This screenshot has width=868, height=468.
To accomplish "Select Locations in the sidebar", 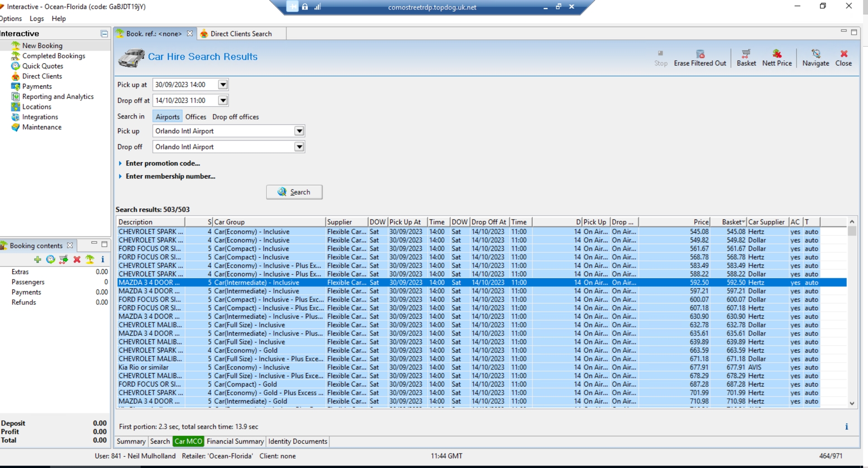I will pyautogui.click(x=37, y=107).
